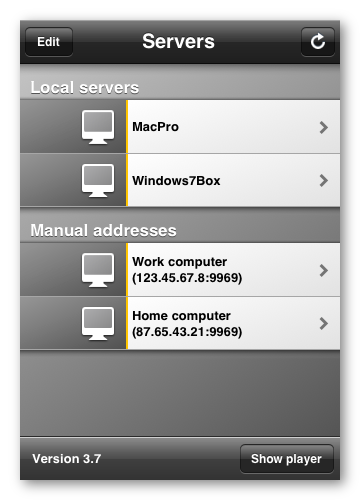Image resolution: width=360 pixels, height=500 pixels.
Task: Open the Home computer row chevron
Action: coord(324,324)
